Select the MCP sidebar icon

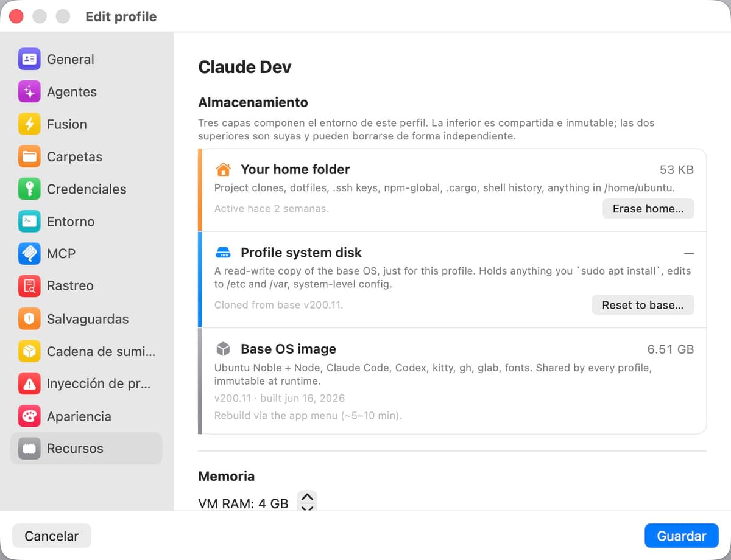[29, 254]
